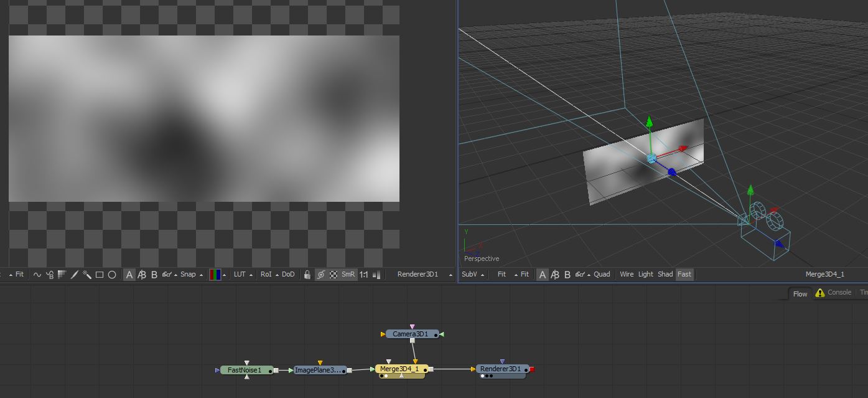Toggle Wire wireframe mode
Image resolution: width=868 pixels, height=398 pixels.
(x=627, y=274)
